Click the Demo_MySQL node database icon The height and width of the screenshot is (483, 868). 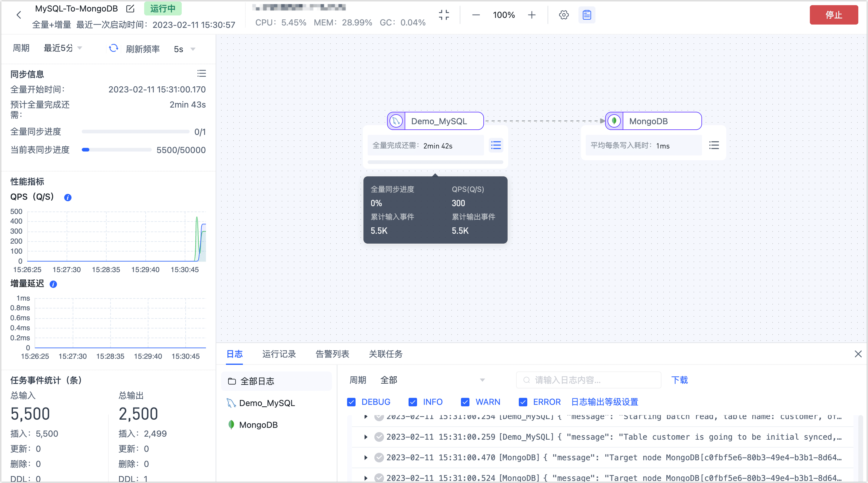coord(396,121)
